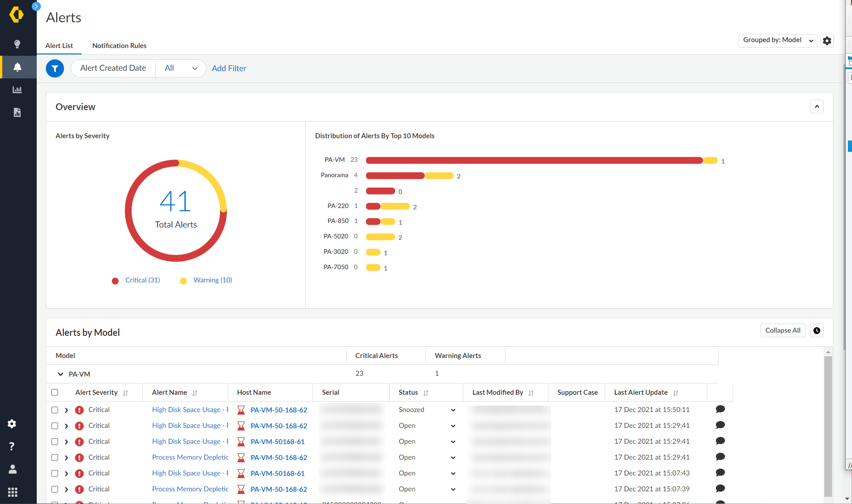The image size is (852, 504).
Task: Click the Add Filter link
Action: coord(229,68)
